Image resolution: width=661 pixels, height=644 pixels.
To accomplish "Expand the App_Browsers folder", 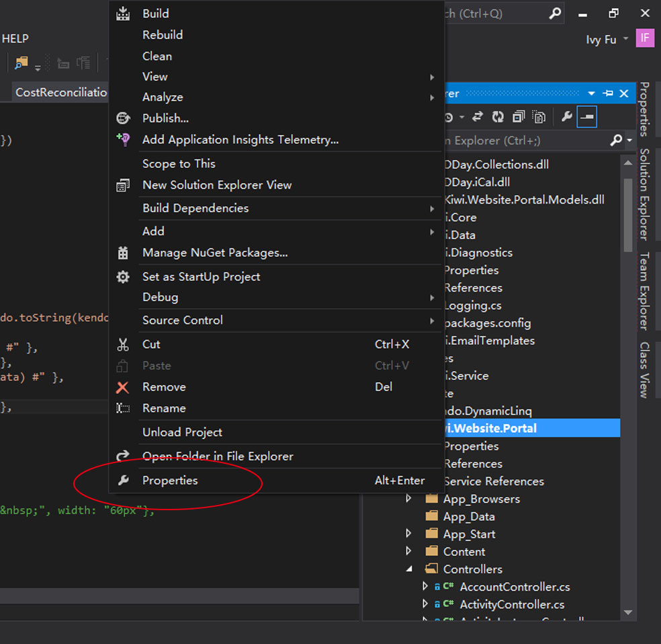I will pos(408,499).
